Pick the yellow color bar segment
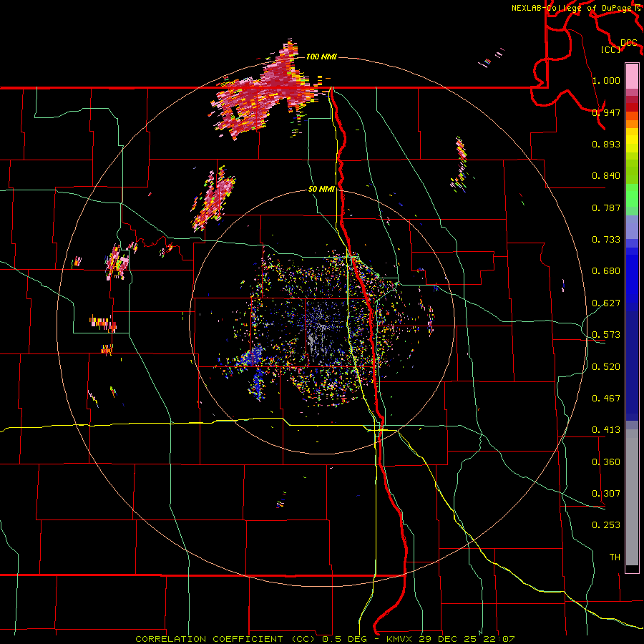 coord(632,144)
